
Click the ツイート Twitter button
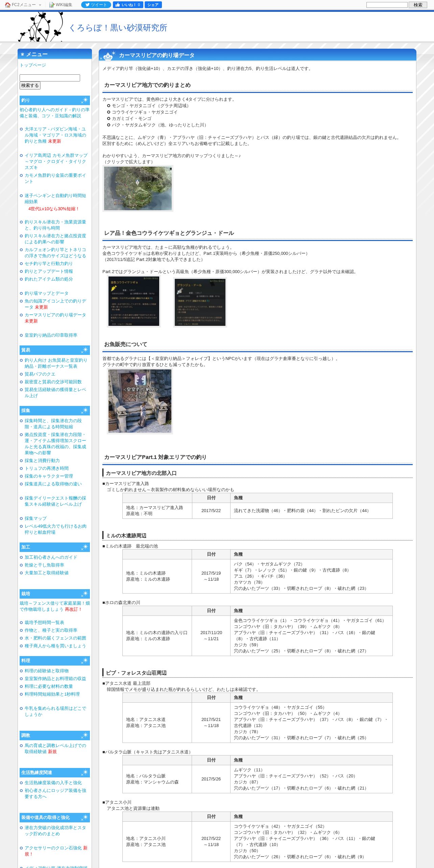pos(96,5)
